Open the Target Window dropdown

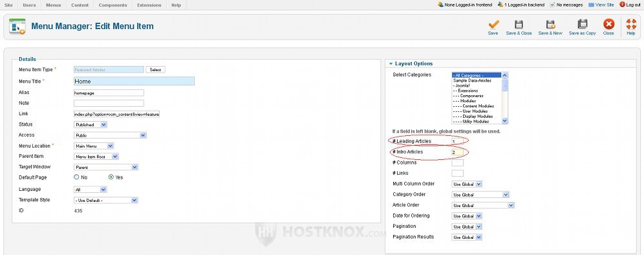point(106,167)
